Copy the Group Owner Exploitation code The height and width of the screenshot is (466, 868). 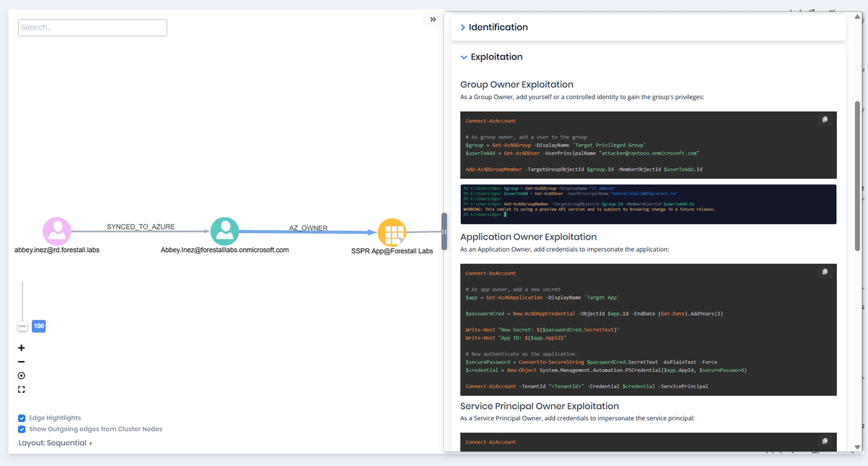click(x=825, y=119)
